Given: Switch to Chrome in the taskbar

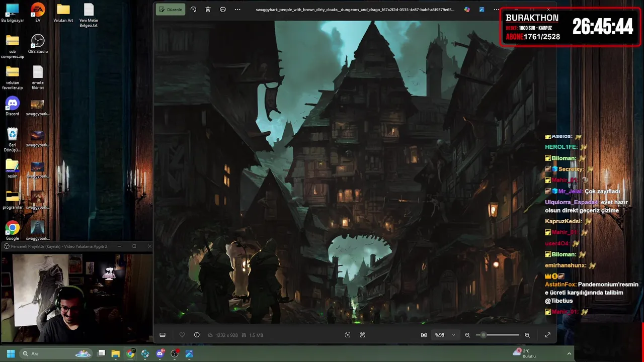Looking at the screenshot, I should [x=130, y=353].
